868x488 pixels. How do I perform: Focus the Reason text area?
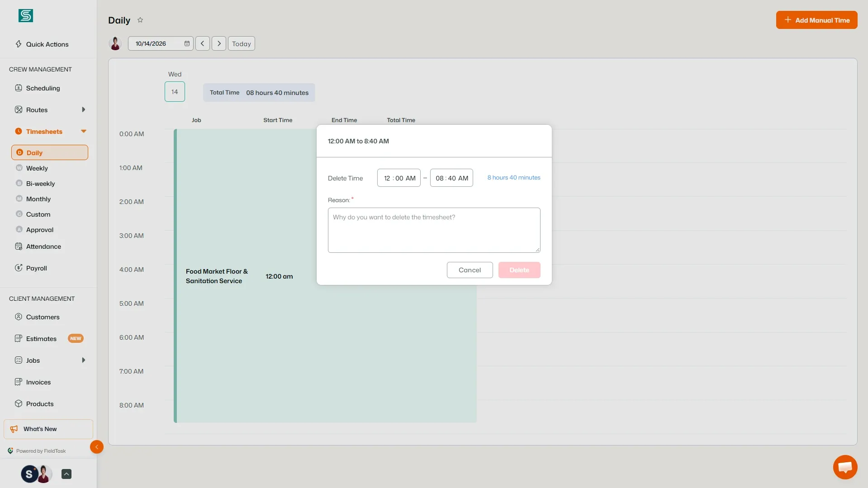click(434, 230)
